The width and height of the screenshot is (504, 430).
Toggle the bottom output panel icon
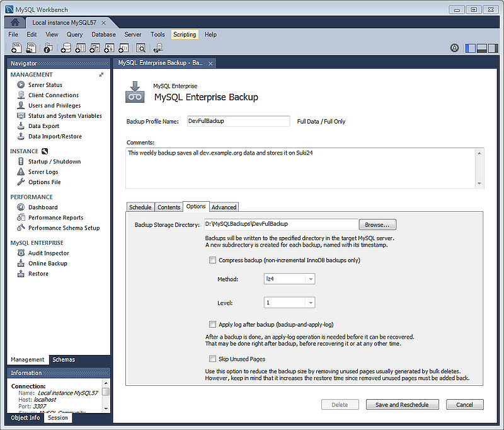coord(481,49)
